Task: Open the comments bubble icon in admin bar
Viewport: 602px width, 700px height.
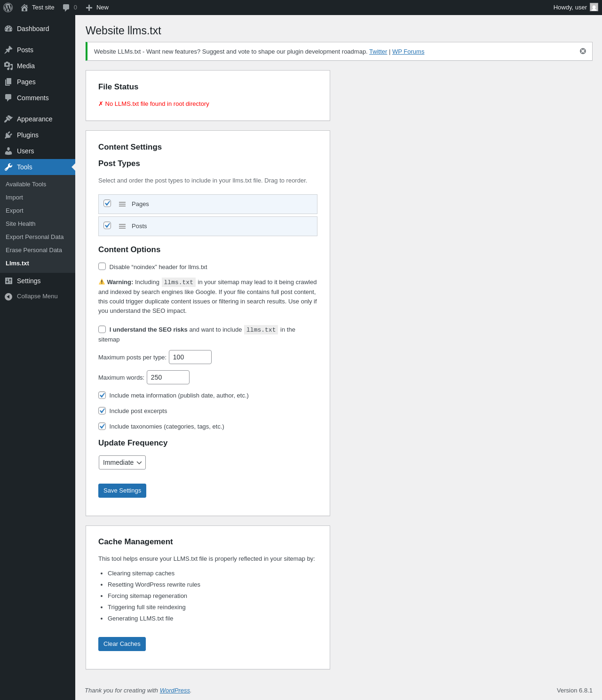Action: 66,8
